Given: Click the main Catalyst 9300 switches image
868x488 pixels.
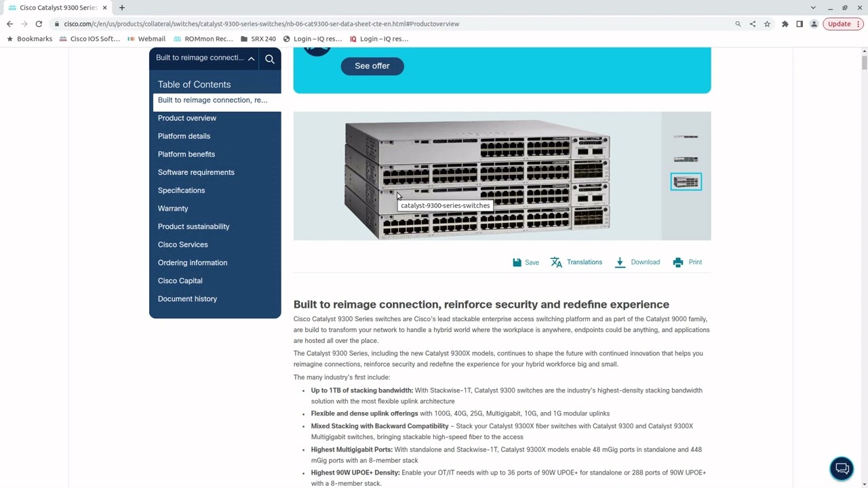Looking at the screenshot, I should (477, 178).
